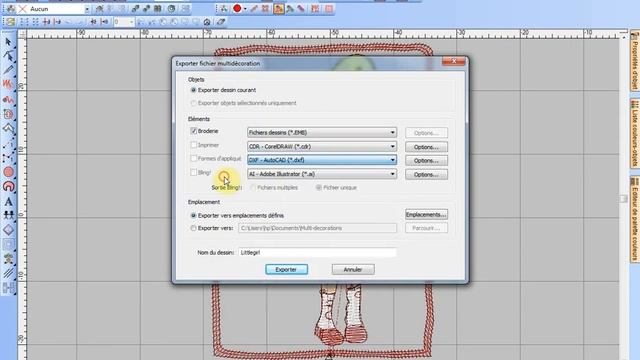This screenshot has height=360, width=640.
Task: Select the diamond motif tool
Action: (x=8, y=230)
